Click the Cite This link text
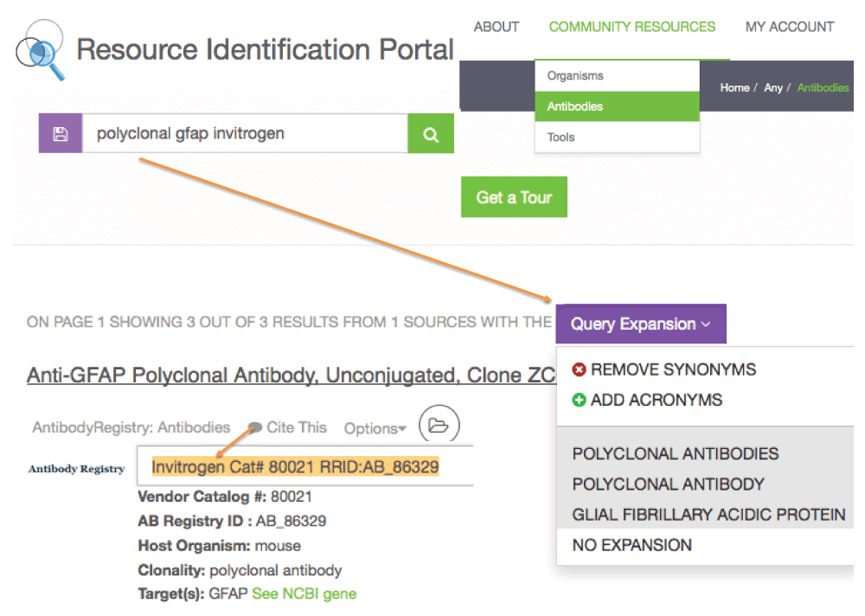865x616 pixels. [296, 427]
